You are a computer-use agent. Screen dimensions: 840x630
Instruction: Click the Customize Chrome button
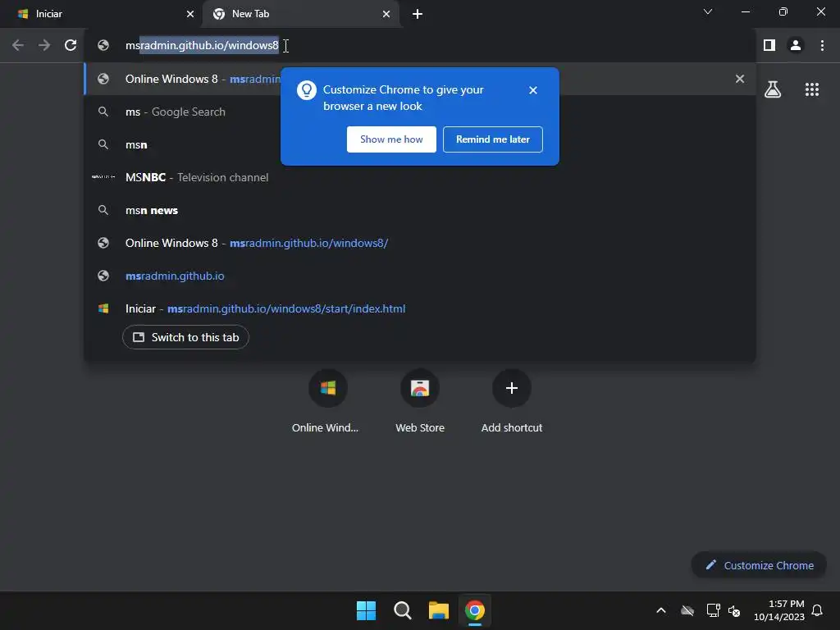pos(759,565)
